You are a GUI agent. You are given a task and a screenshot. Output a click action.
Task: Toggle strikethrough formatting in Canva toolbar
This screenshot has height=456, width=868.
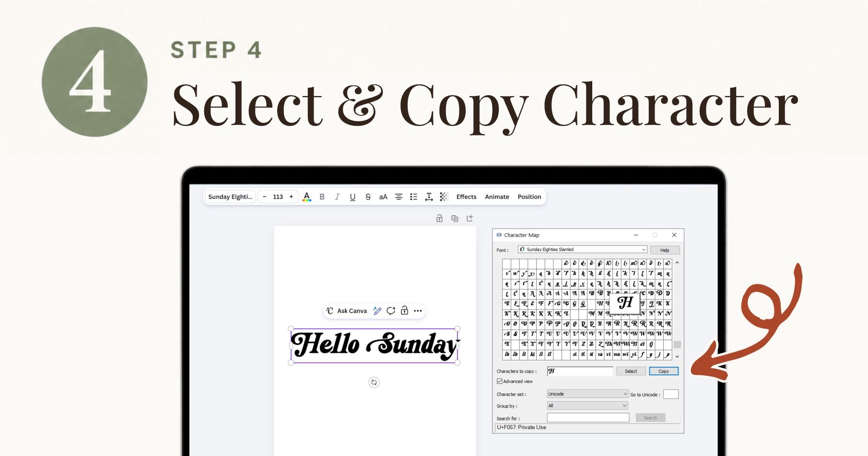pos(368,197)
